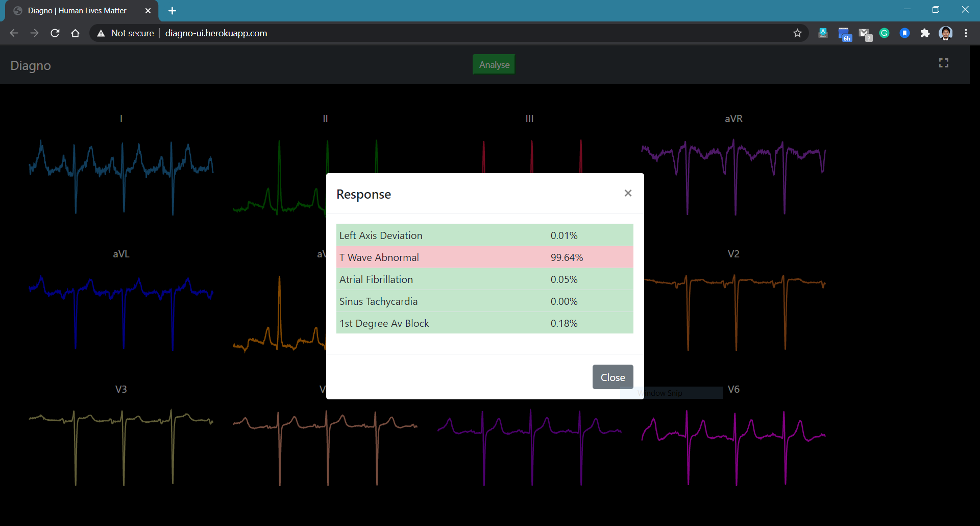Go back to the previous page
The width and height of the screenshot is (980, 526).
click(x=14, y=33)
